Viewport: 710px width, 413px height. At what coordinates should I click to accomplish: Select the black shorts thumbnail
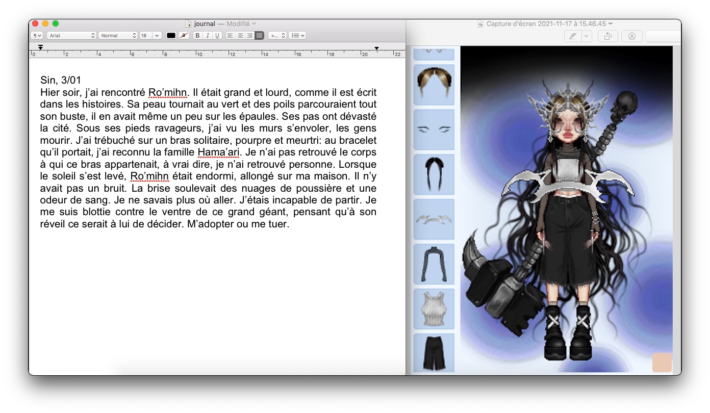click(434, 353)
